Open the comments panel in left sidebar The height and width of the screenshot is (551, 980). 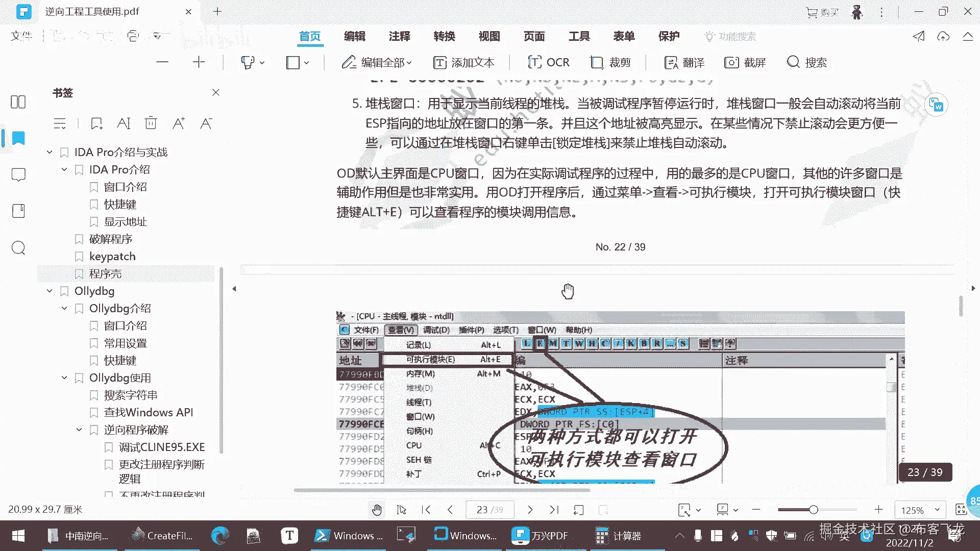coord(18,174)
